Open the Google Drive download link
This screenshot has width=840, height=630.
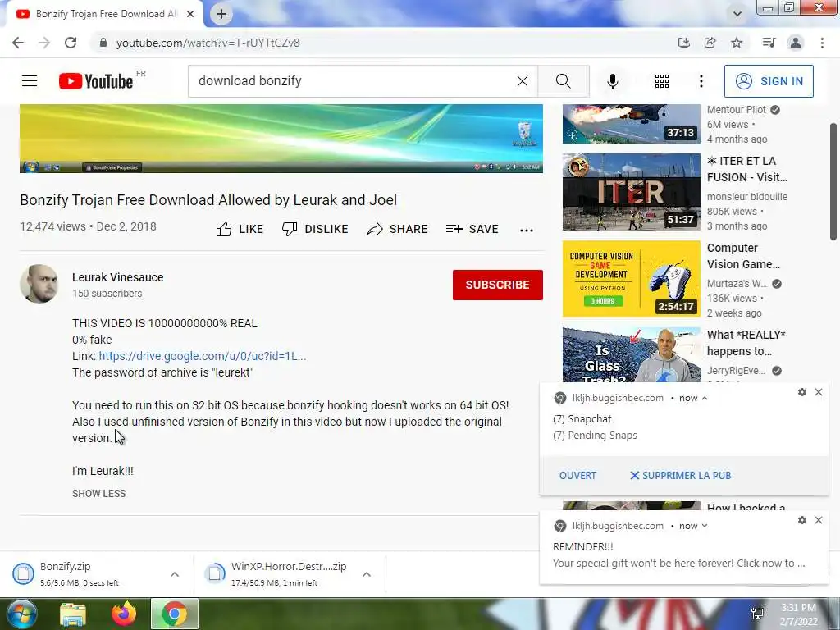(x=203, y=356)
